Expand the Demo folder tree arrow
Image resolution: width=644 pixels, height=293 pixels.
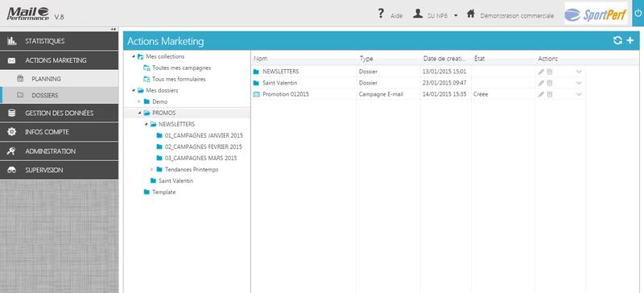pos(139,101)
